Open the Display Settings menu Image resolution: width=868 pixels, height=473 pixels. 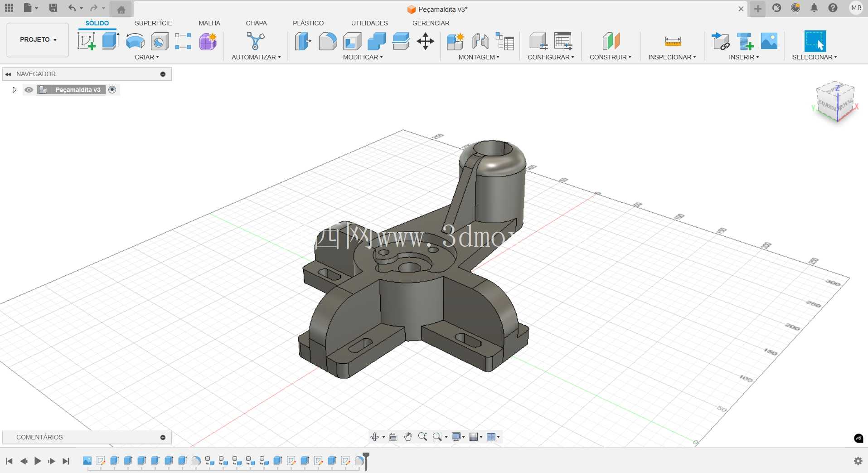pyautogui.click(x=458, y=437)
